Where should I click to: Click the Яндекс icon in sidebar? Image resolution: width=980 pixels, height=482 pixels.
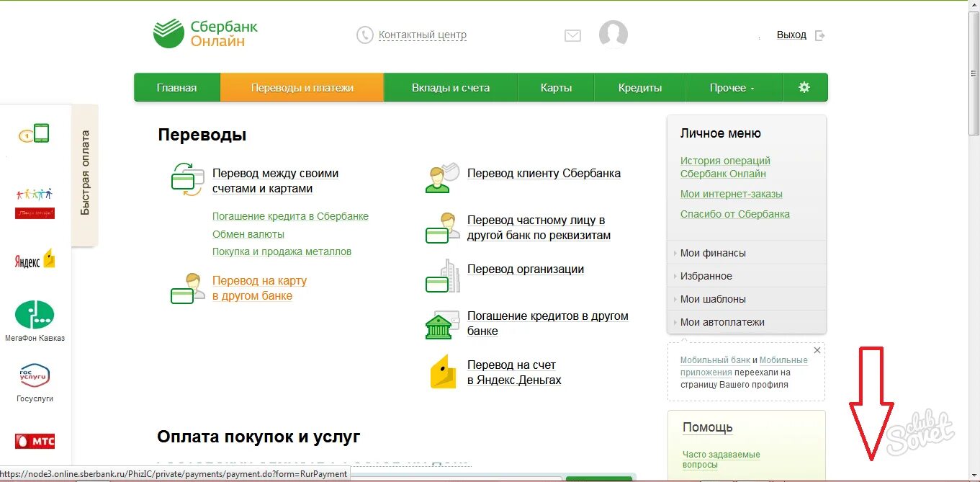click(x=35, y=259)
